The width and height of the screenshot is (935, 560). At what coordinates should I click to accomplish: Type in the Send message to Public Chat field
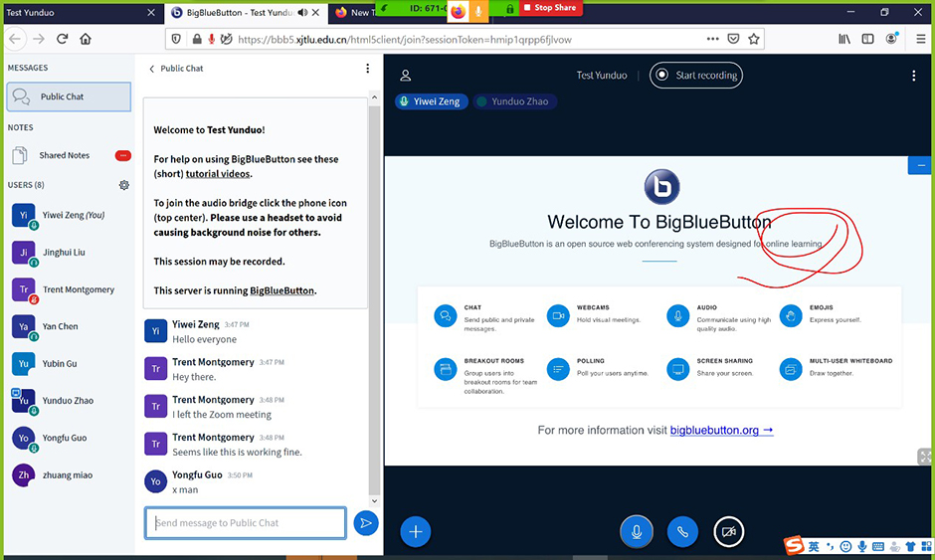click(x=245, y=523)
